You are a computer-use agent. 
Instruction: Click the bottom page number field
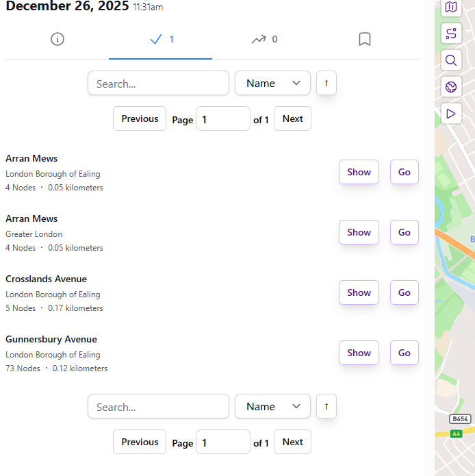click(222, 442)
